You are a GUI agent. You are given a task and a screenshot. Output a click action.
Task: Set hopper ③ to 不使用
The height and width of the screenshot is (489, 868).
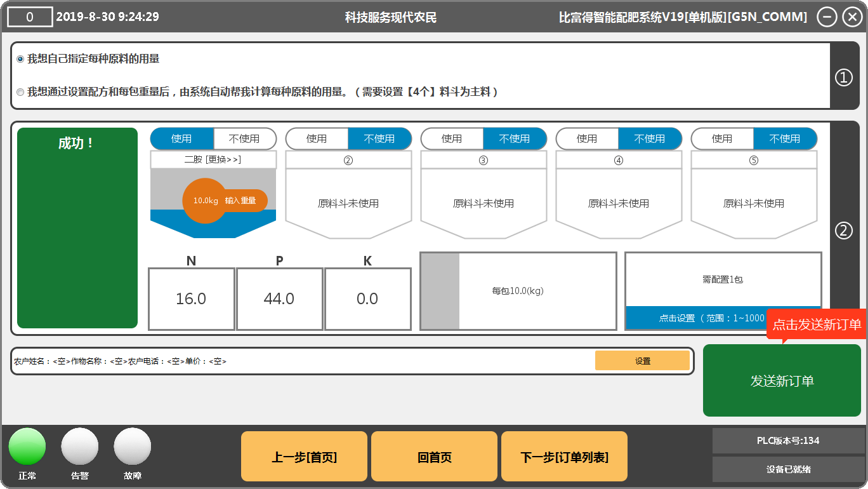point(515,138)
